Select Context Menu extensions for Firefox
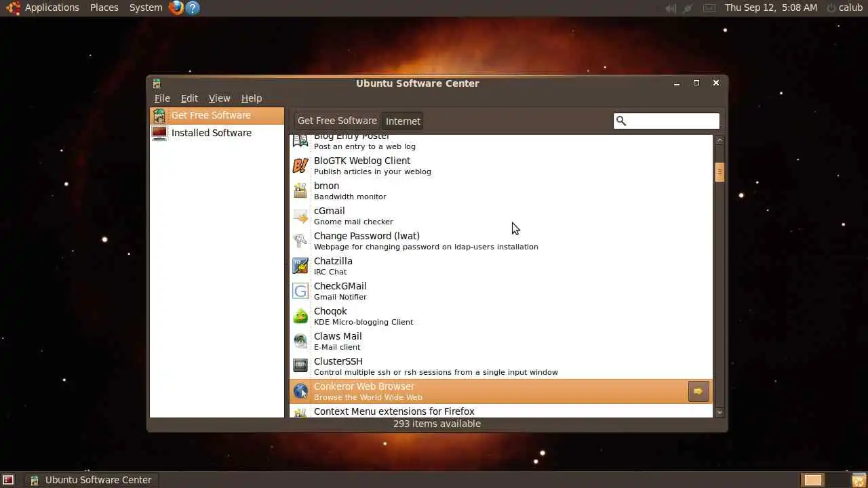The width and height of the screenshot is (868, 488). click(x=501, y=411)
